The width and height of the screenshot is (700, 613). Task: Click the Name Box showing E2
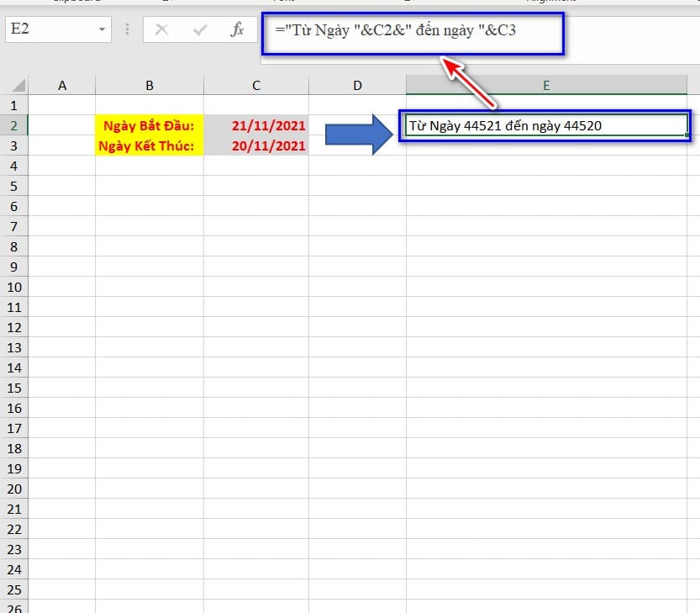coord(49,29)
